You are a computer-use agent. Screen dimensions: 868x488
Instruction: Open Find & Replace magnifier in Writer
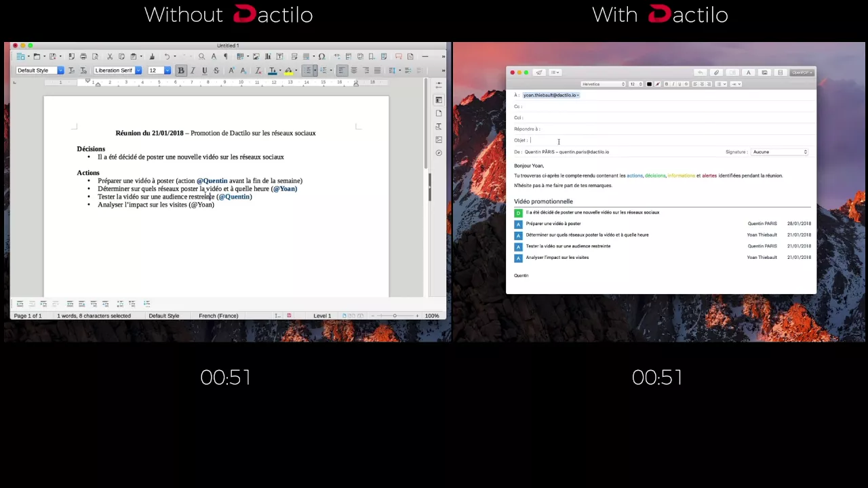[x=201, y=56]
